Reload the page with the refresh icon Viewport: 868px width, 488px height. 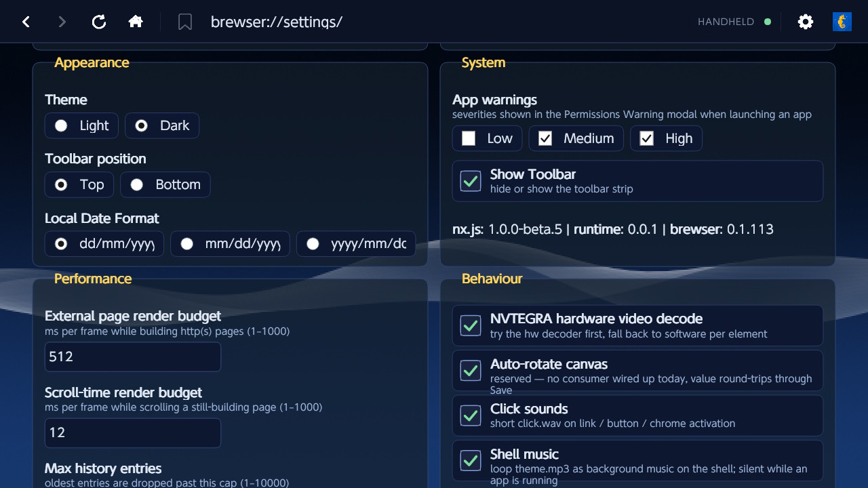(x=99, y=22)
